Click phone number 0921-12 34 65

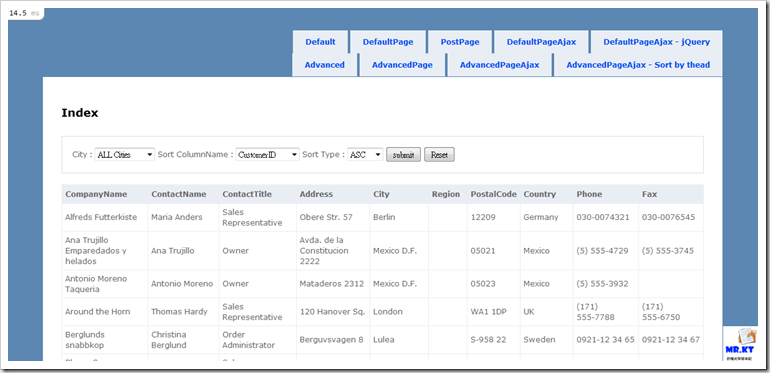click(605, 340)
